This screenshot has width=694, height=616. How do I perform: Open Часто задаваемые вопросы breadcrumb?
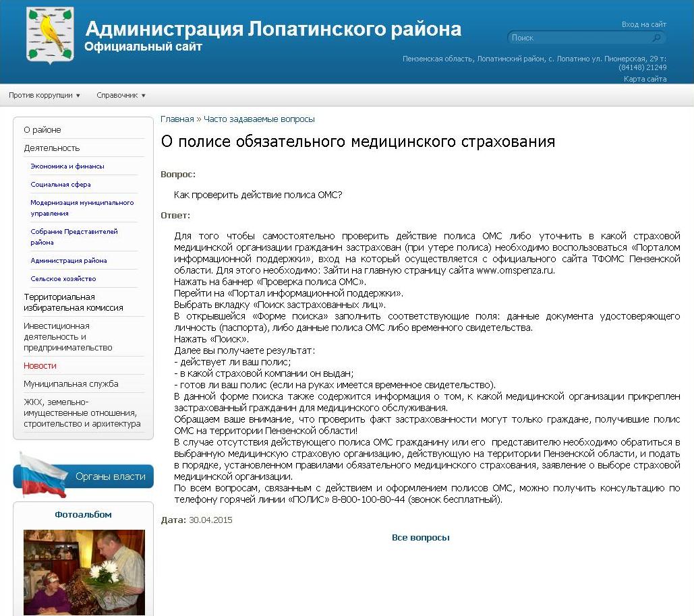click(x=259, y=119)
